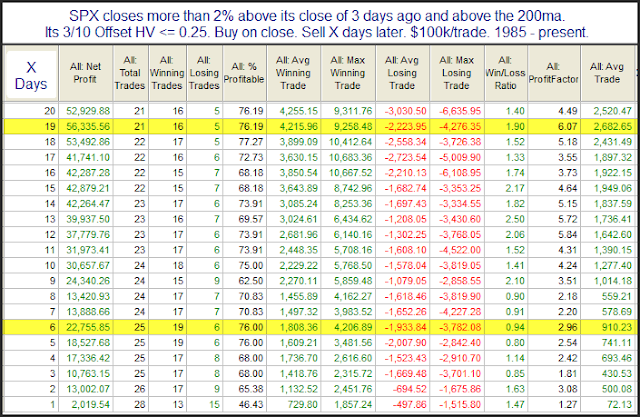Select net profit 2,019.54
The image size is (640, 417).
pos(91,404)
